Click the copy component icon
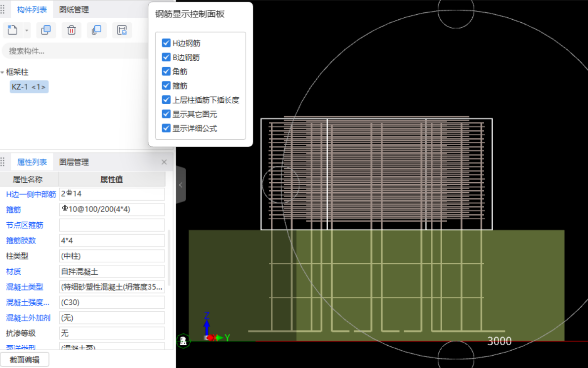 [x=46, y=30]
